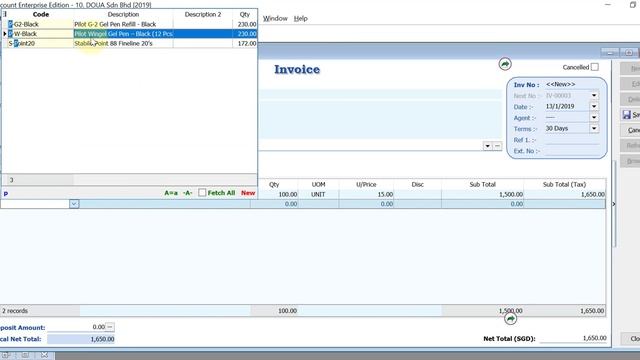Open the Date picker dropdown
640x360 pixels.
point(594,107)
